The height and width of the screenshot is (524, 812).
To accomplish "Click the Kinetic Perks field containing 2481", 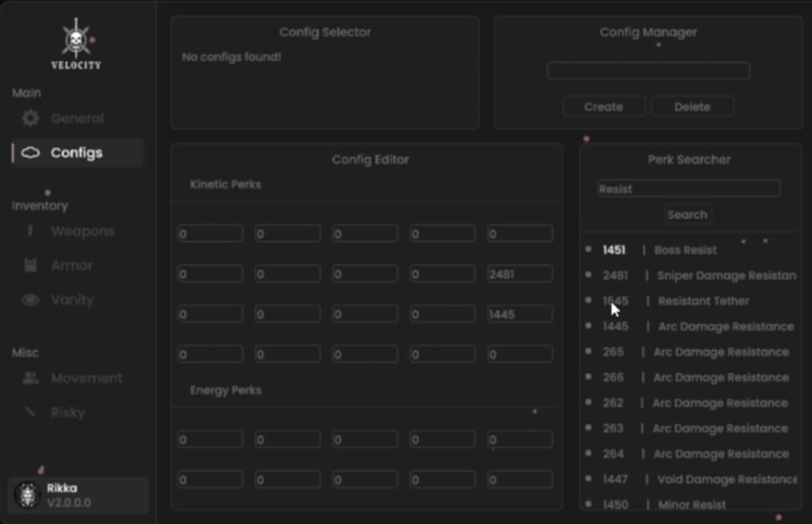I will click(519, 274).
